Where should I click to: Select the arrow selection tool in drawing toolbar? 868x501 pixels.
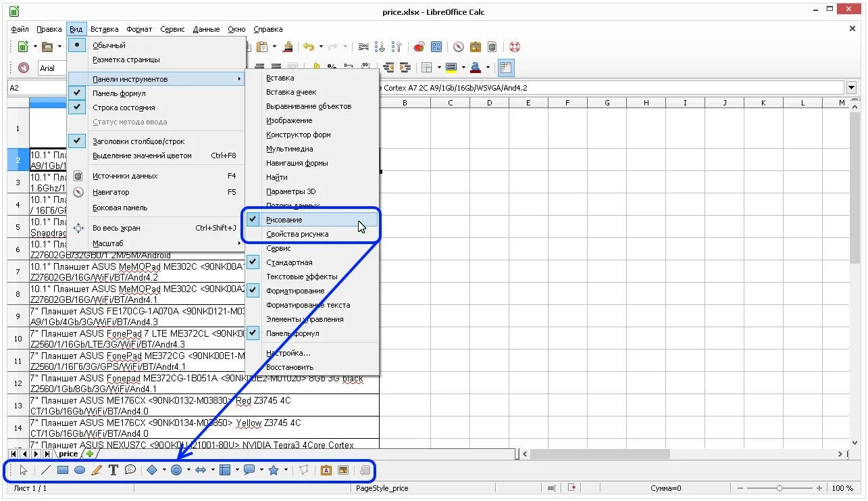point(24,470)
